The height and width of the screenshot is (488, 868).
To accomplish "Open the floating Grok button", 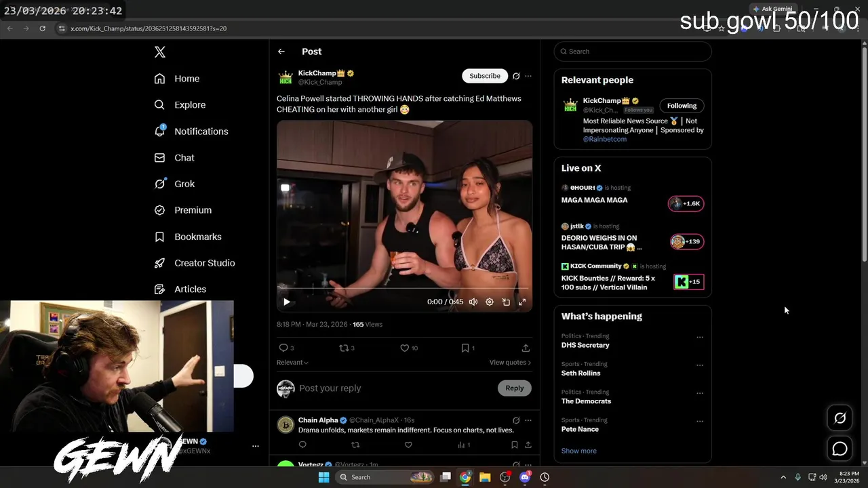I will click(x=840, y=418).
